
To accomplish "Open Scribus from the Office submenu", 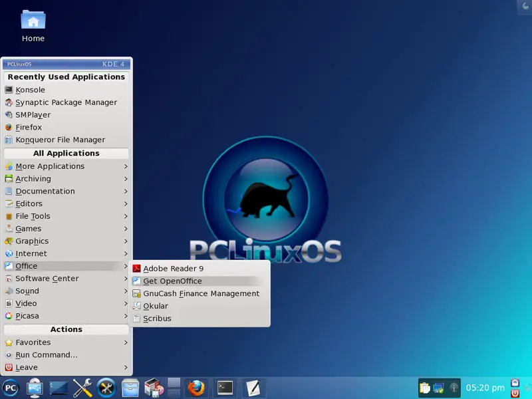I will 199,319.
